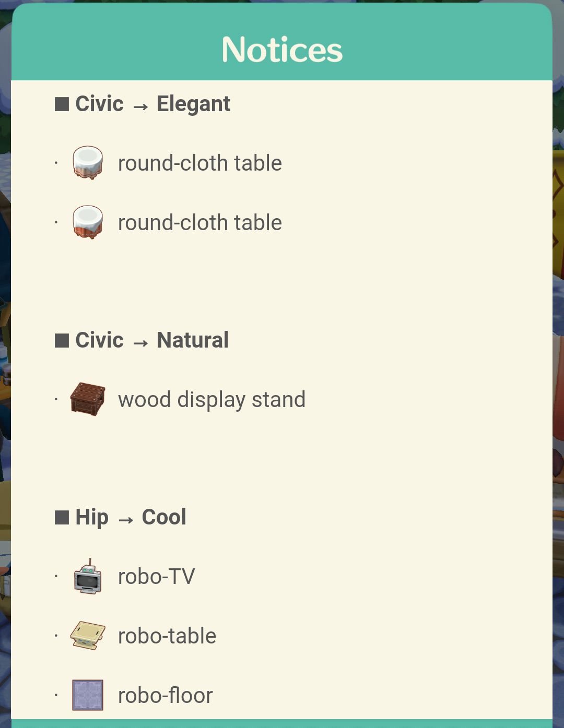
Task: Tap the upper round-cloth table icon with white cloth
Action: [x=88, y=163]
